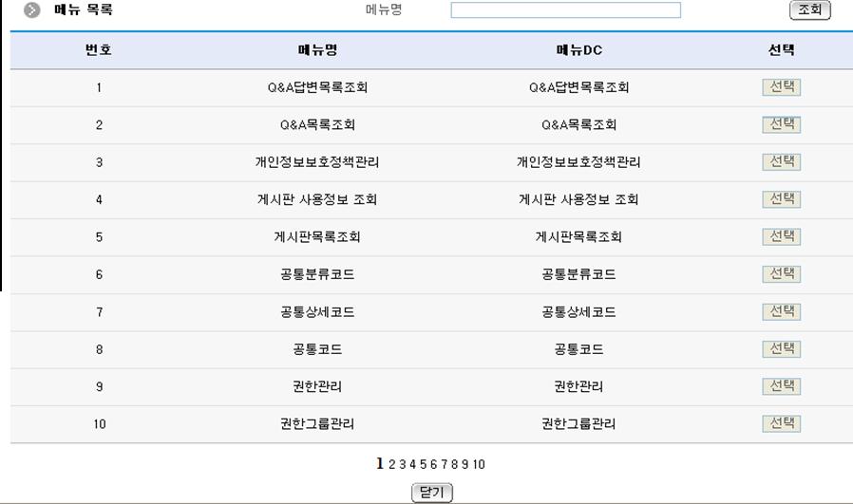The height and width of the screenshot is (504, 853).
Task: Select the Q&A목록조회 row 선택 button
Action: tap(781, 124)
